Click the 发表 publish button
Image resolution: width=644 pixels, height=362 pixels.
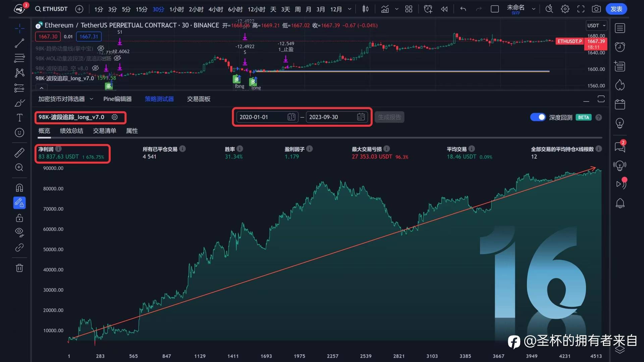[x=616, y=9]
